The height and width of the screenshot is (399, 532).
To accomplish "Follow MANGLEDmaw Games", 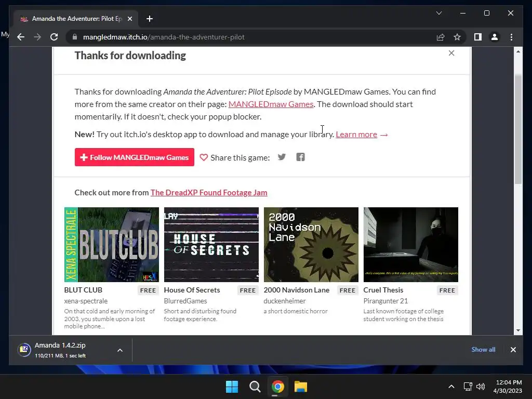I will pyautogui.click(x=135, y=157).
